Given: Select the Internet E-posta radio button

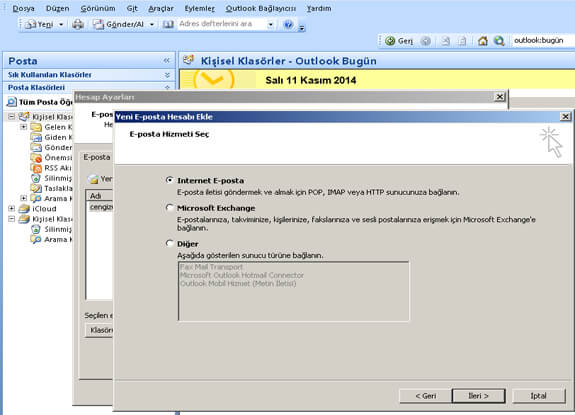Looking at the screenshot, I should pos(169,180).
